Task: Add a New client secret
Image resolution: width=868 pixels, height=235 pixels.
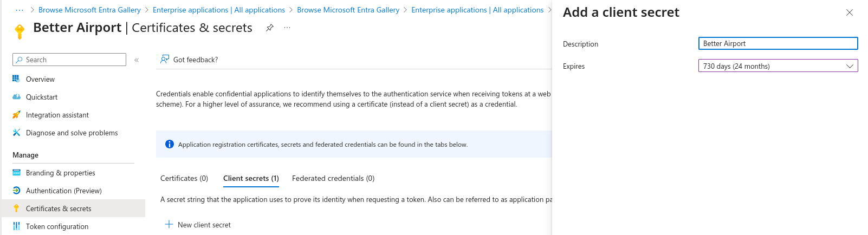Action: (x=198, y=225)
